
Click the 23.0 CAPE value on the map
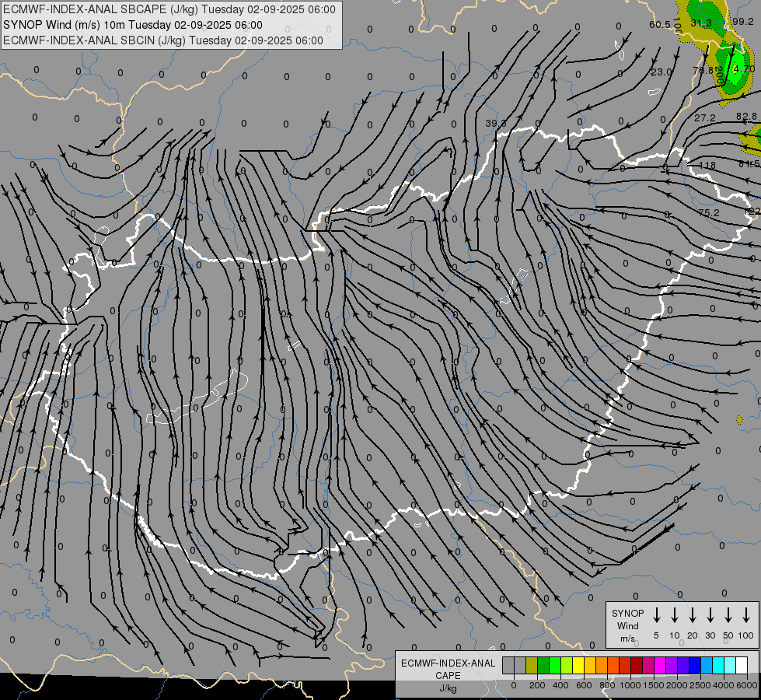click(661, 72)
